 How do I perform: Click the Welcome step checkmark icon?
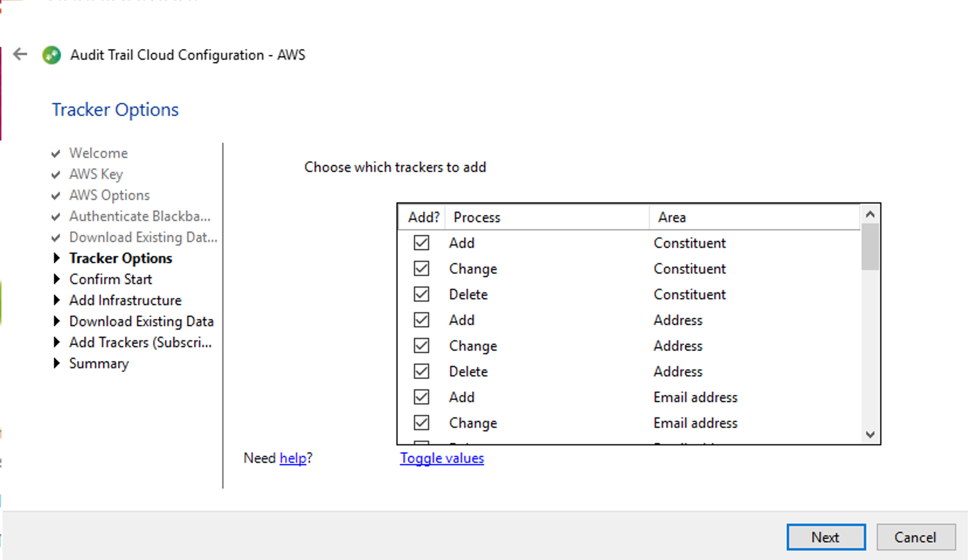tap(56, 154)
